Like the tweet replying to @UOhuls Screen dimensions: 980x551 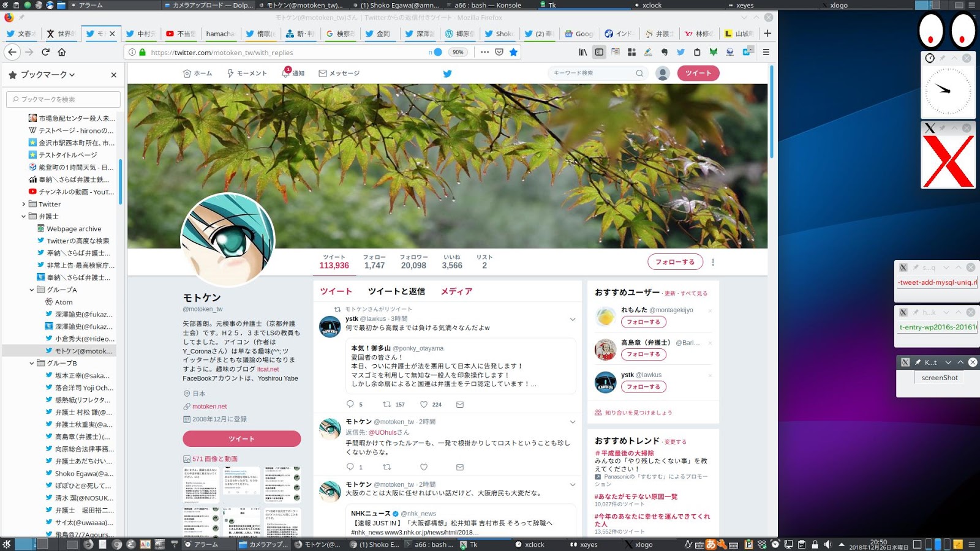point(424,467)
